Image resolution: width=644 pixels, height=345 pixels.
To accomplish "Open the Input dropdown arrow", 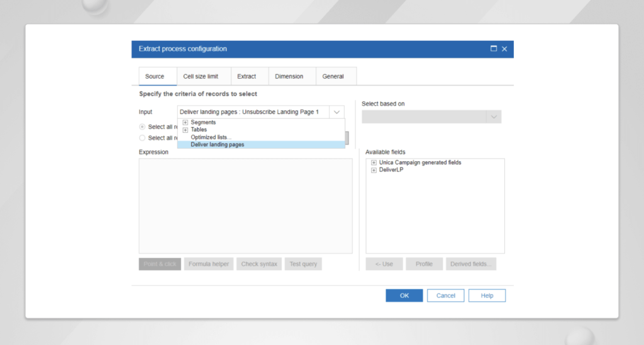I will (337, 112).
